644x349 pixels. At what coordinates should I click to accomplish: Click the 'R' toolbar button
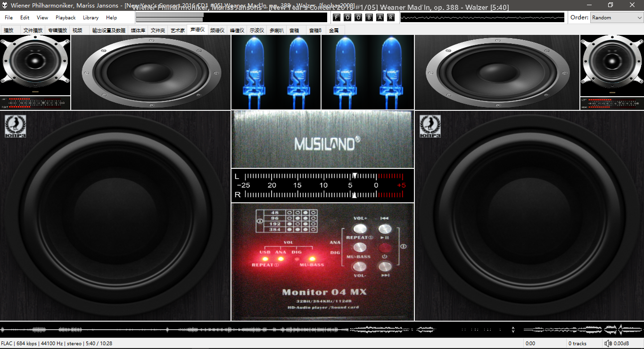click(x=390, y=17)
